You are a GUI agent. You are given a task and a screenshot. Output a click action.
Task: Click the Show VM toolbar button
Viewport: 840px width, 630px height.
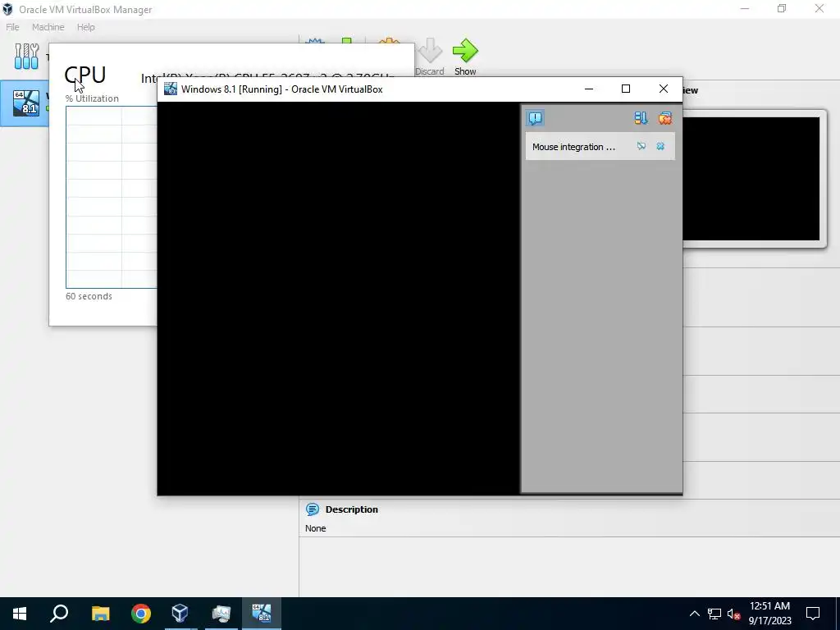(465, 57)
